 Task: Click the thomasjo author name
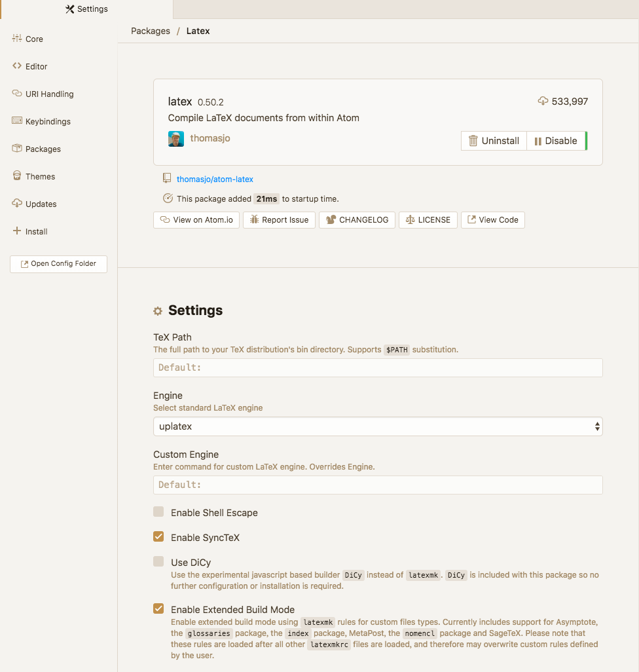click(x=210, y=138)
